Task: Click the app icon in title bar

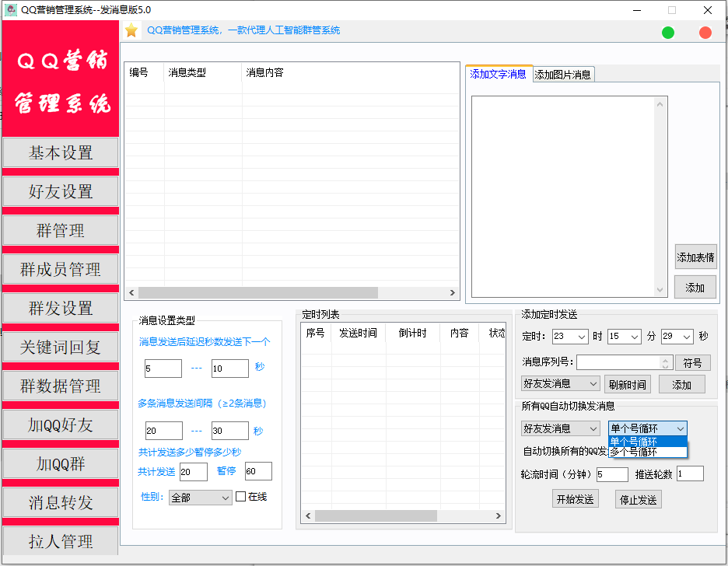Action: 10,10
